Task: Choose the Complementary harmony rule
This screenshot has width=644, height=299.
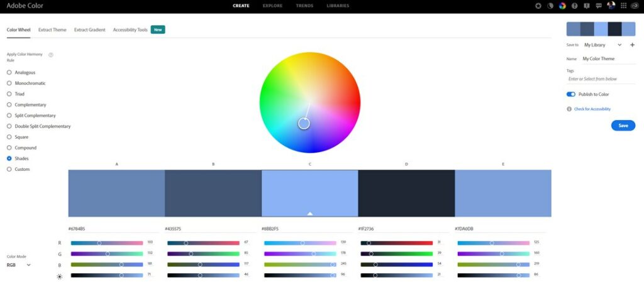Action: 9,105
